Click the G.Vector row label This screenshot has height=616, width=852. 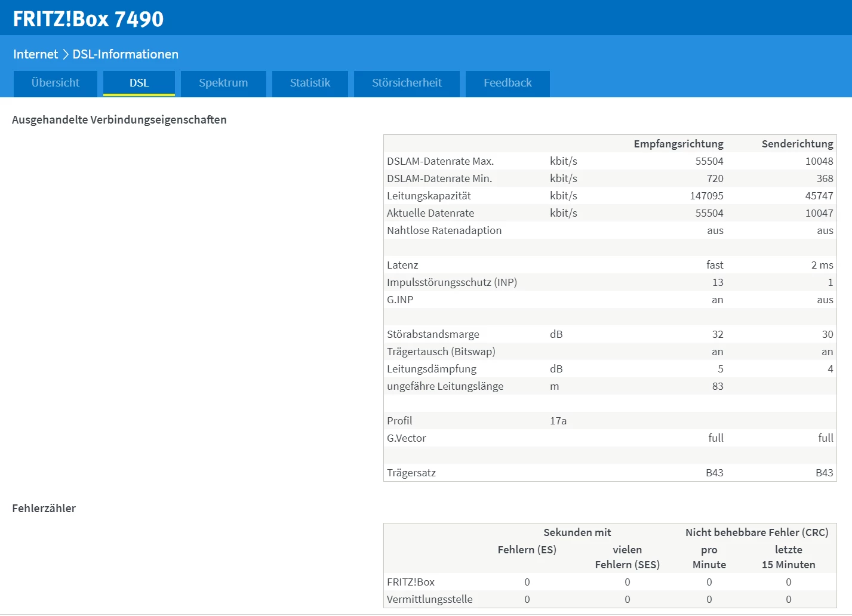click(407, 438)
